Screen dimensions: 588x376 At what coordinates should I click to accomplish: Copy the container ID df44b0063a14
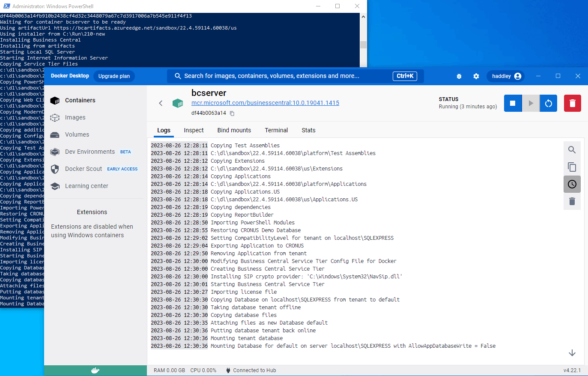point(232,113)
